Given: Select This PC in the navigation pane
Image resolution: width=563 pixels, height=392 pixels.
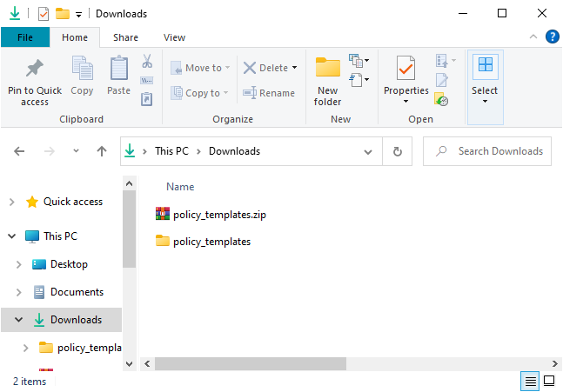Looking at the screenshot, I should (x=60, y=236).
